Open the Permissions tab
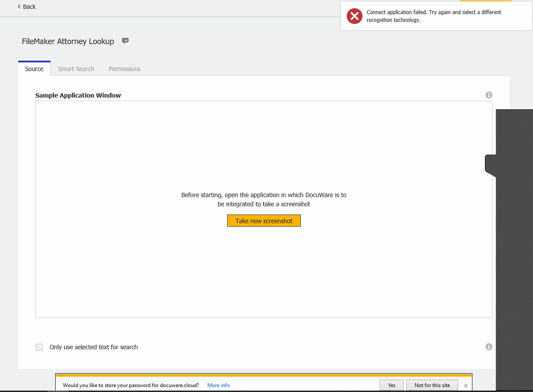 click(124, 69)
